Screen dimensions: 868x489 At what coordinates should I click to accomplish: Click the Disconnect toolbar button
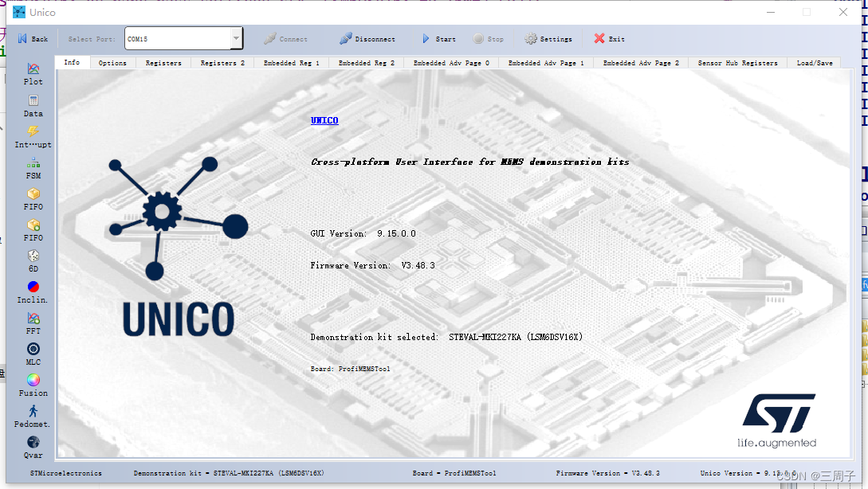pos(367,39)
